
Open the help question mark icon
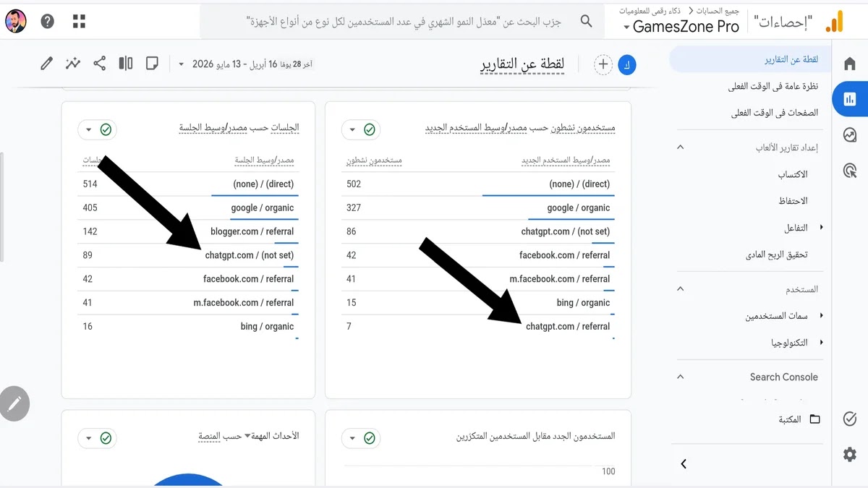(48, 22)
